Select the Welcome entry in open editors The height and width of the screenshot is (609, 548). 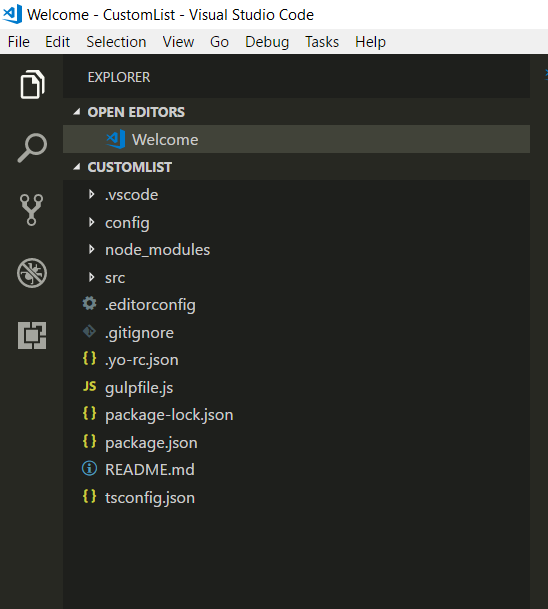[296, 139]
